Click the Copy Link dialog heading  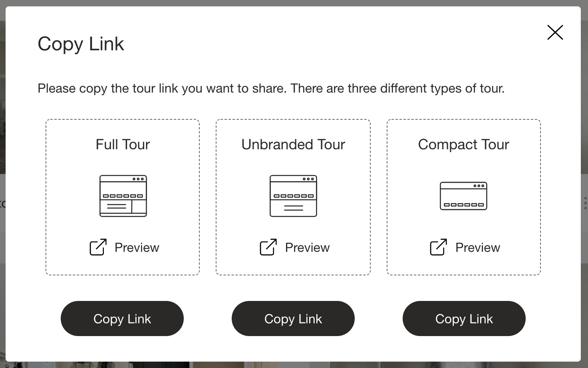pos(81,44)
